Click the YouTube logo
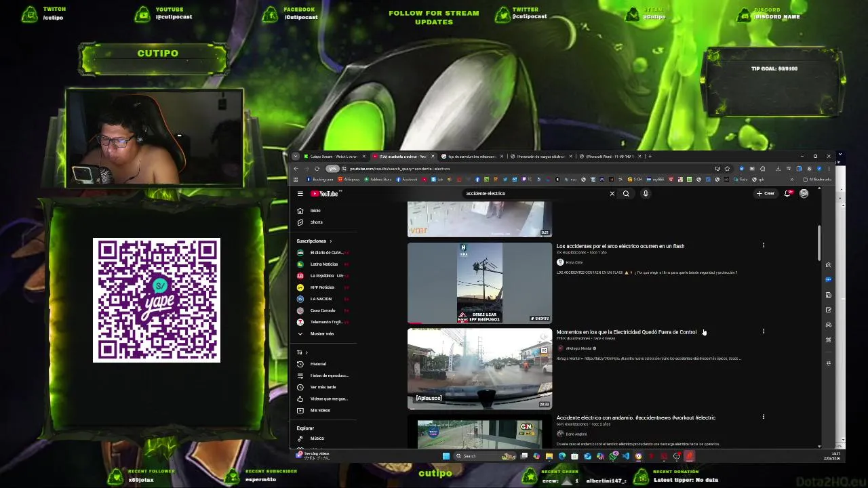The image size is (868, 488). click(325, 194)
